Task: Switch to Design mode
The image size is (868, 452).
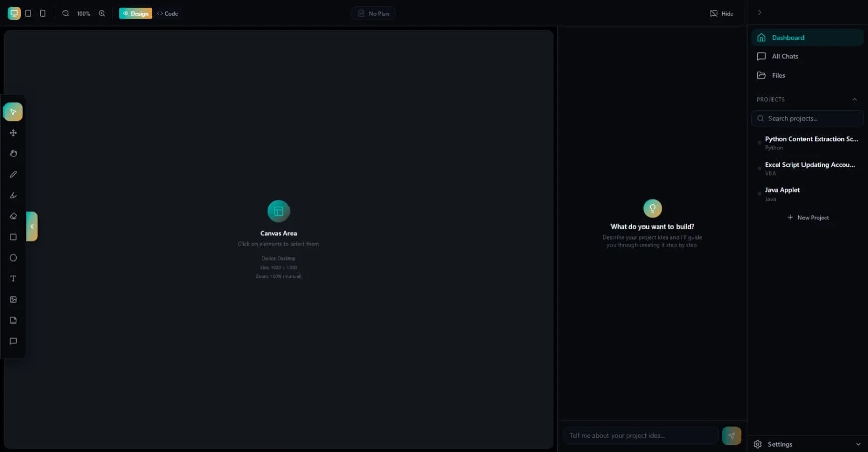Action: [x=136, y=13]
